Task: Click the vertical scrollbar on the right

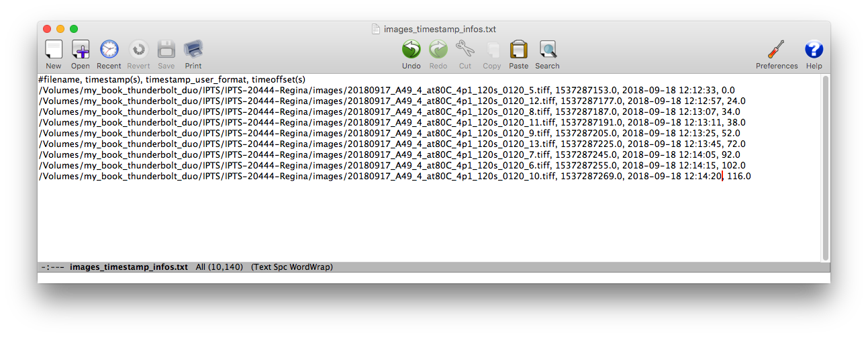Action: [x=825, y=168]
